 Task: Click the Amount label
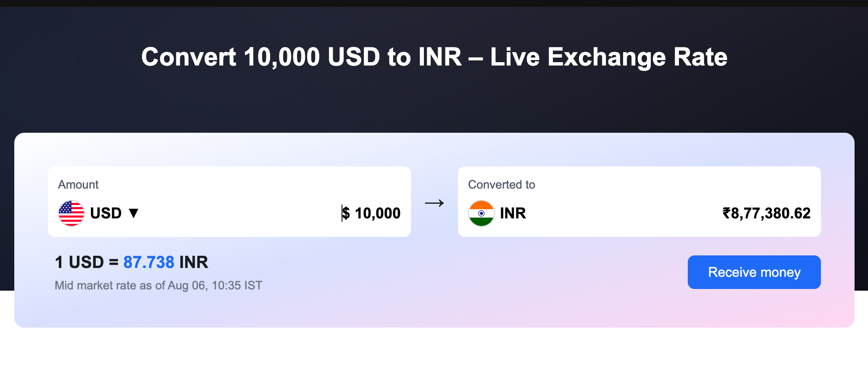[78, 185]
